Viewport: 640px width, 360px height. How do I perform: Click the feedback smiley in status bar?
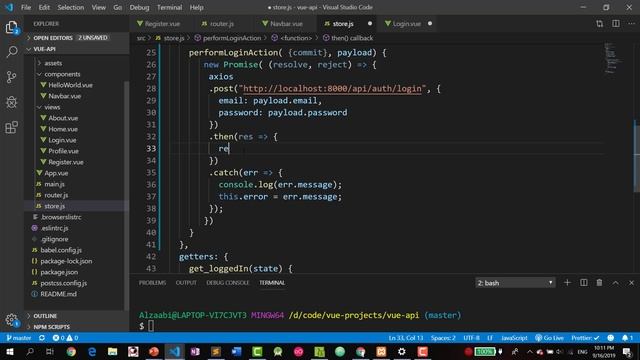click(x=611, y=338)
